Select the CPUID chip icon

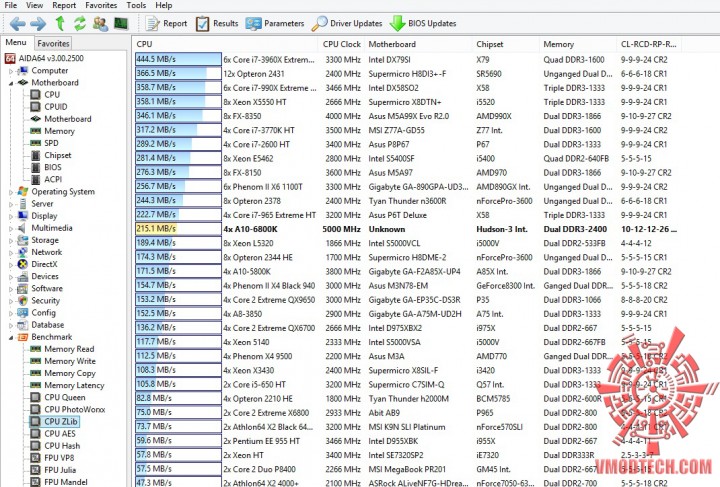pos(35,106)
